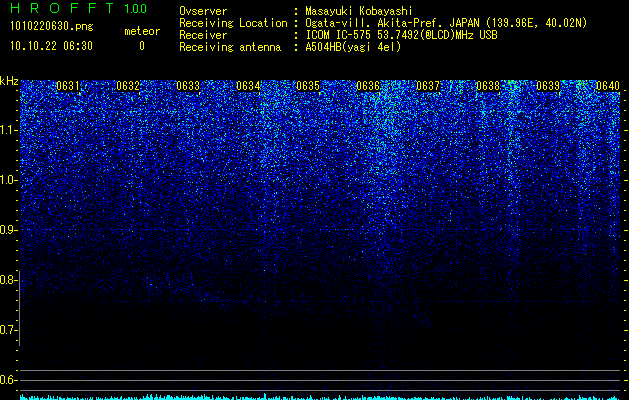The image size is (629, 400).
Task: Click the 0634 time marker
Action: coord(248,86)
